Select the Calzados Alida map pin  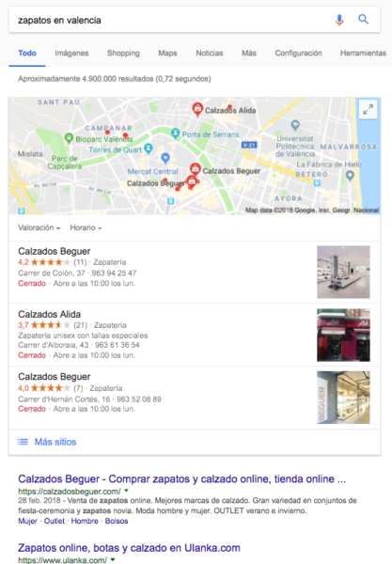point(197,109)
